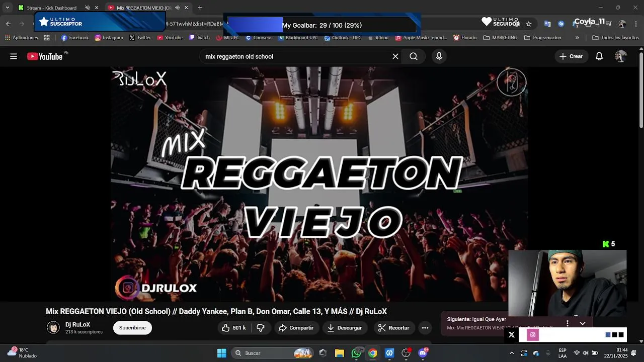
Task: Open the Dj RuLoX channel name link
Action: [77, 325]
